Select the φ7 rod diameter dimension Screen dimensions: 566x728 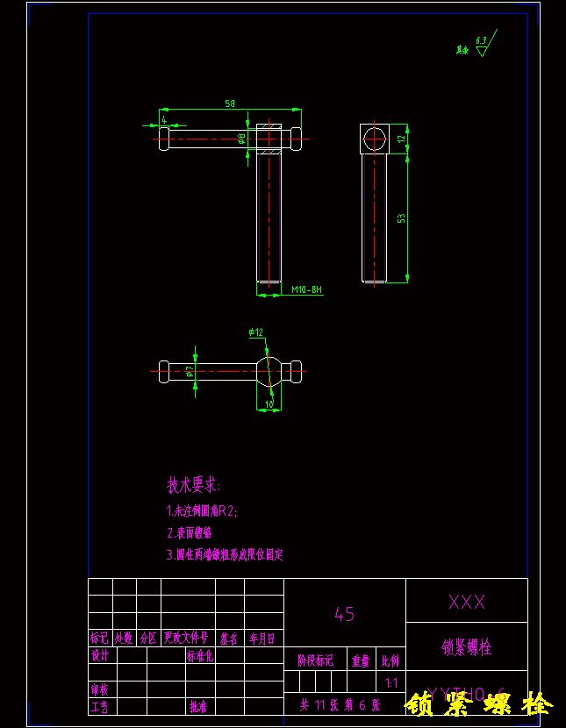(190, 371)
